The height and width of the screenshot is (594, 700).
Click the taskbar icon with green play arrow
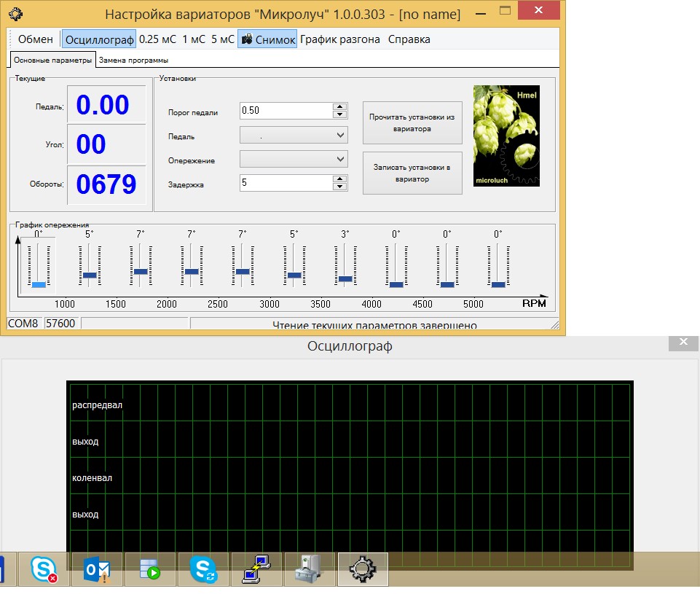pyautogui.click(x=150, y=569)
